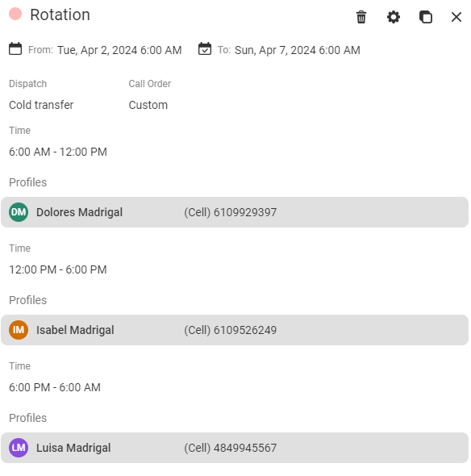Click the pink Rotation color dot
Image resolution: width=471 pixels, height=476 pixels.
15,14
